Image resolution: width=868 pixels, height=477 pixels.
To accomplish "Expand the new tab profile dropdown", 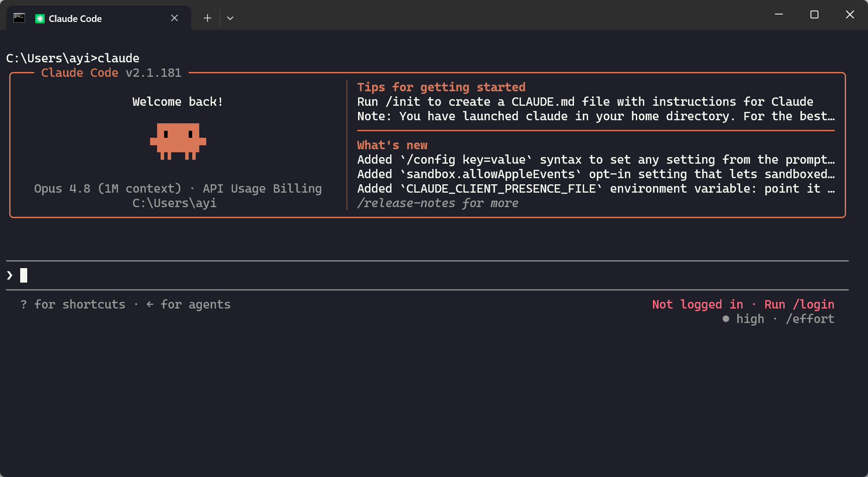I will [x=230, y=18].
